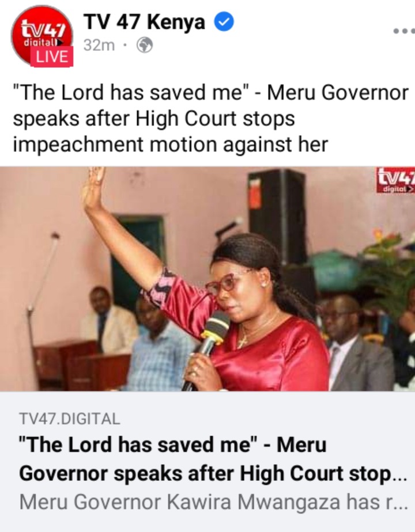
Task: Click the man in grey suit
Action: click(x=355, y=343)
